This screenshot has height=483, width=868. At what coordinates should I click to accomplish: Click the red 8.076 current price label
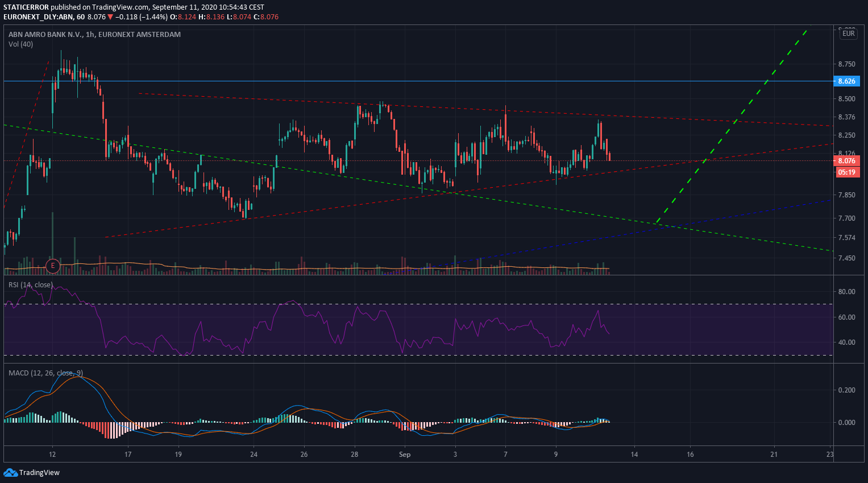tap(846, 161)
